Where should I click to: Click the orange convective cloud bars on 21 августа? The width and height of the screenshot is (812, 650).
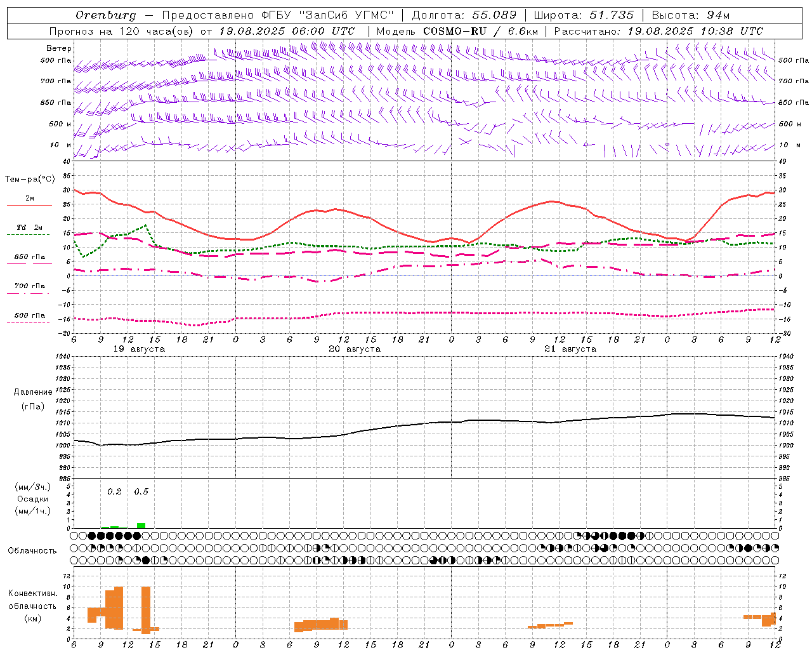point(550,626)
